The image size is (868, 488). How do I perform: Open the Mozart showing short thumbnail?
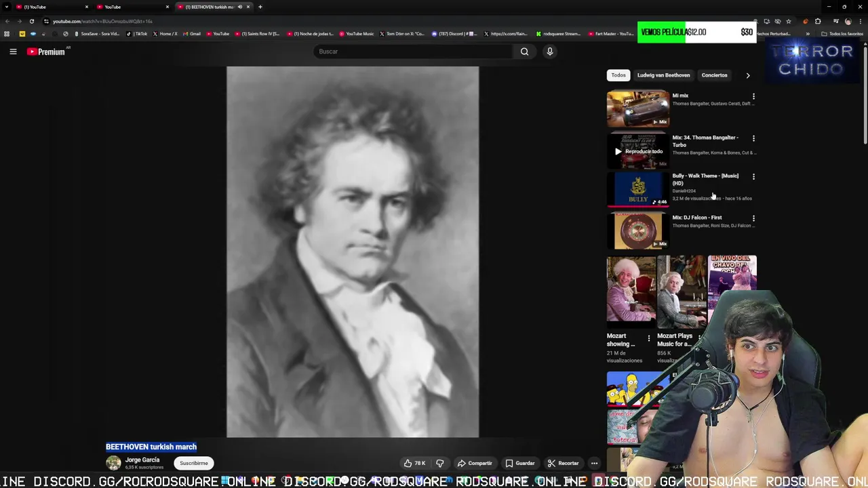tap(631, 292)
